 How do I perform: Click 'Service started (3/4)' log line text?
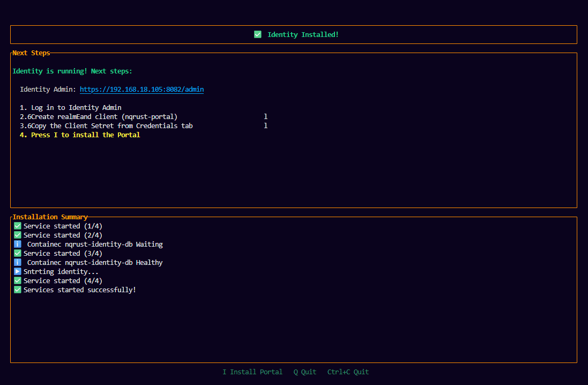63,253
